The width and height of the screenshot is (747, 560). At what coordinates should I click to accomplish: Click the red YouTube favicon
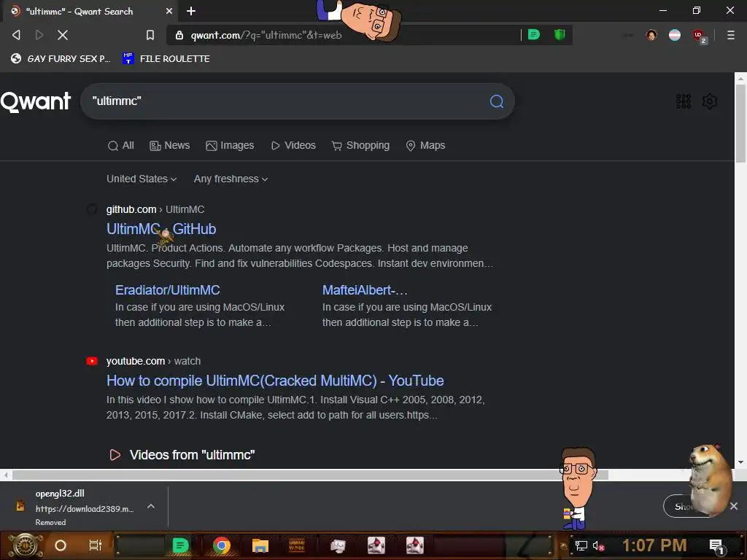pyautogui.click(x=91, y=361)
